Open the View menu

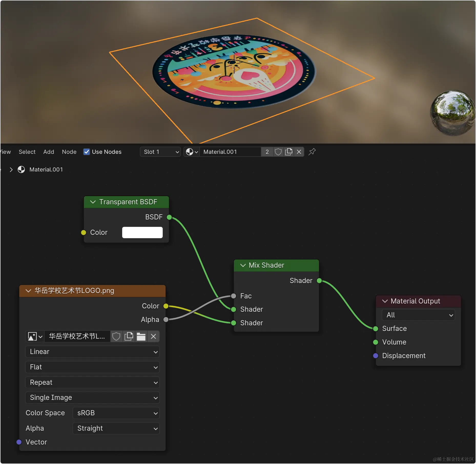pos(5,152)
